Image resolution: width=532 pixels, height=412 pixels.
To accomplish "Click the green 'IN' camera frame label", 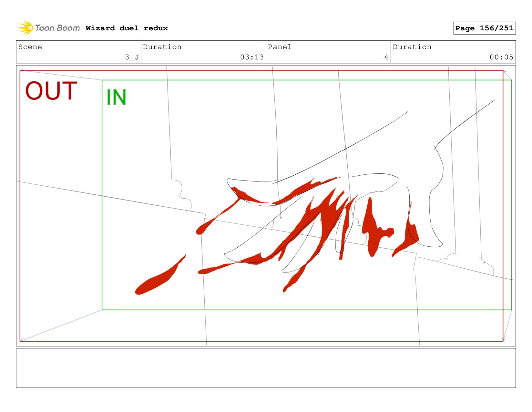I will pyautogui.click(x=116, y=97).
